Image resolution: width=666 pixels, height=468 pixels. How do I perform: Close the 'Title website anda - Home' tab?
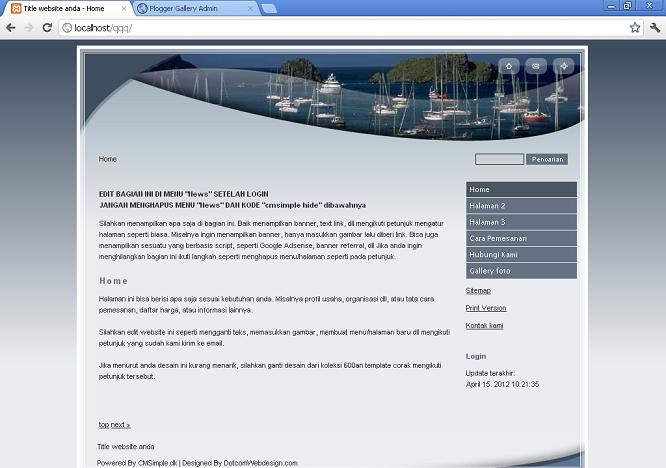pos(124,8)
